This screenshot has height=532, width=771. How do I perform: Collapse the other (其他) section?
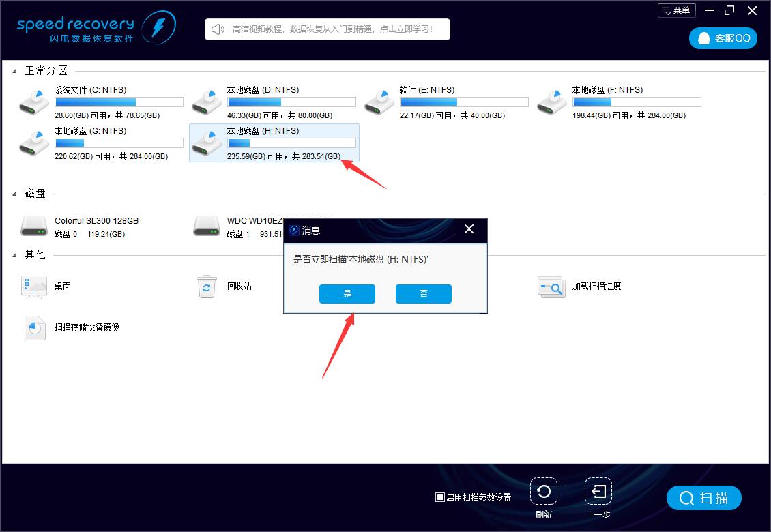pyautogui.click(x=15, y=255)
